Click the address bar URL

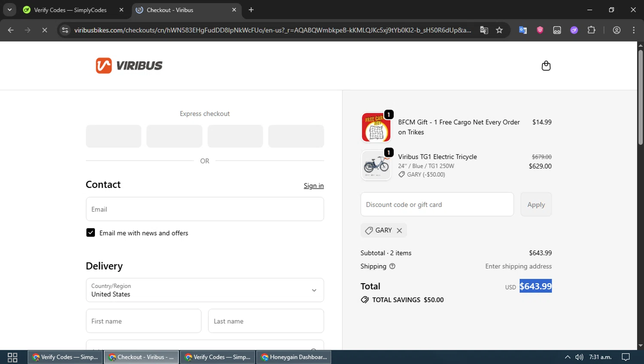(x=273, y=30)
